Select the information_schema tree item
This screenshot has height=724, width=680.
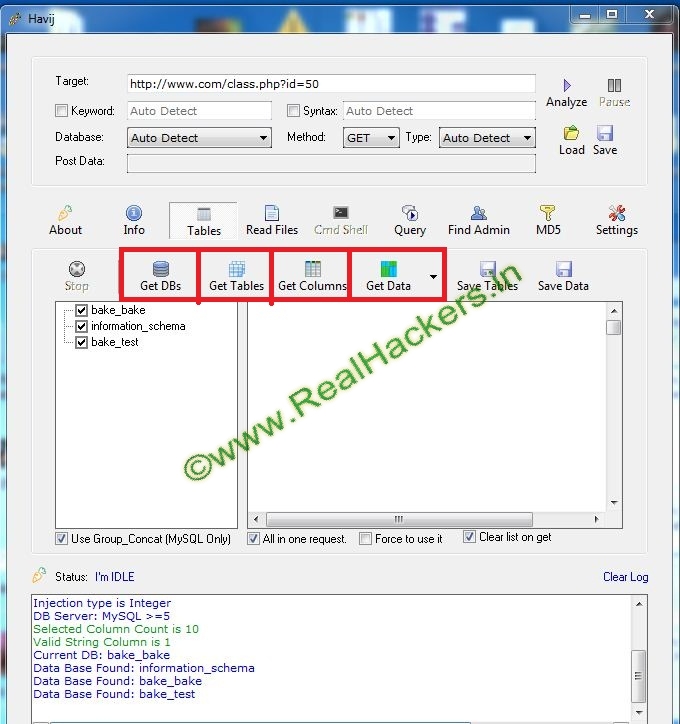[138, 326]
